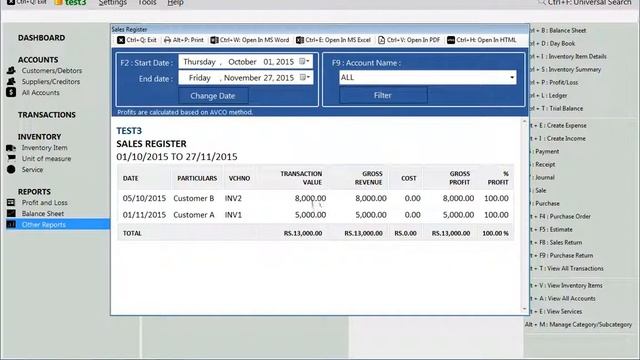
Task: Open the Balance Sheet report link
Action: pyautogui.click(x=43, y=214)
